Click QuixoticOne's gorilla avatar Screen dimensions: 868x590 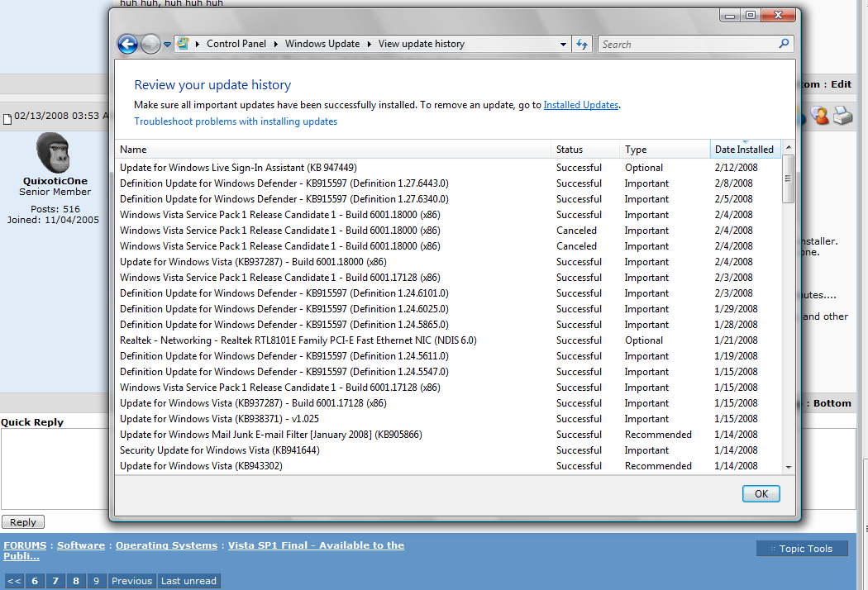[54, 154]
